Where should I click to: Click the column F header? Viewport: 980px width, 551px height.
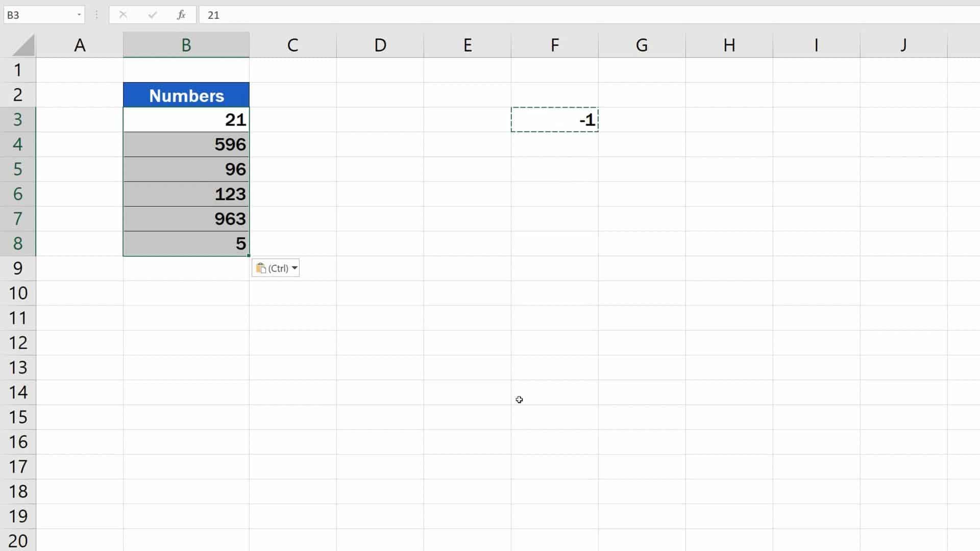554,45
